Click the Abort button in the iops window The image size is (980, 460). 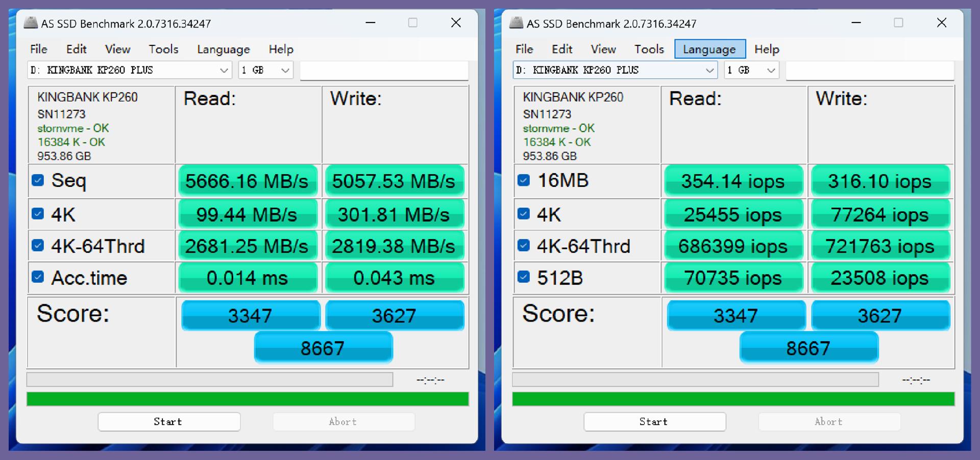(829, 422)
